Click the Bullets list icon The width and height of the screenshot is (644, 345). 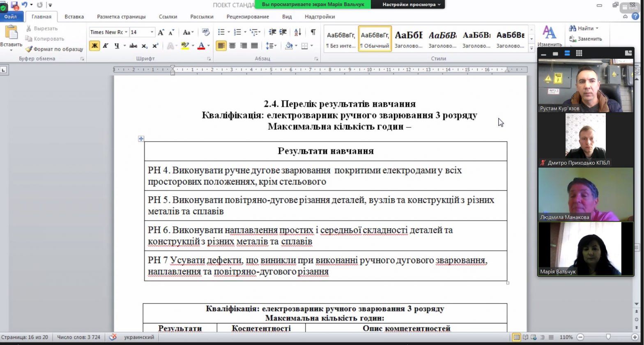[x=221, y=32]
